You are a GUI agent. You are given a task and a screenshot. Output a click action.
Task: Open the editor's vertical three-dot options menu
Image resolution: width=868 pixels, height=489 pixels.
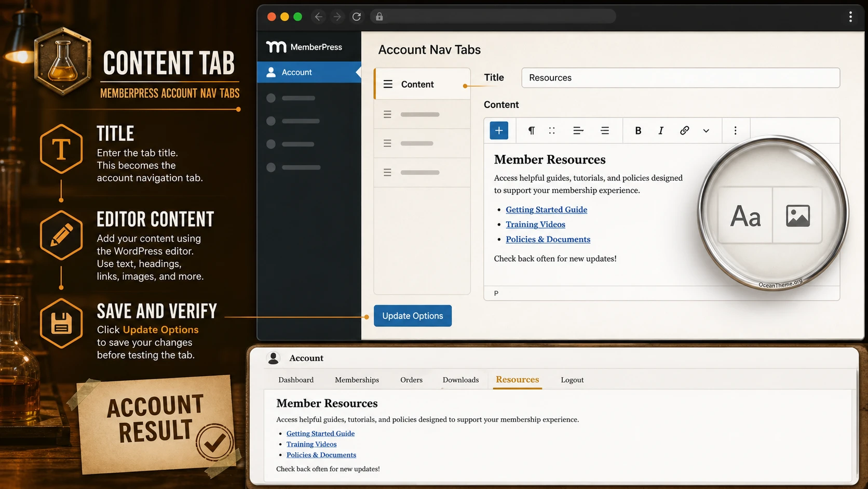[x=735, y=130]
